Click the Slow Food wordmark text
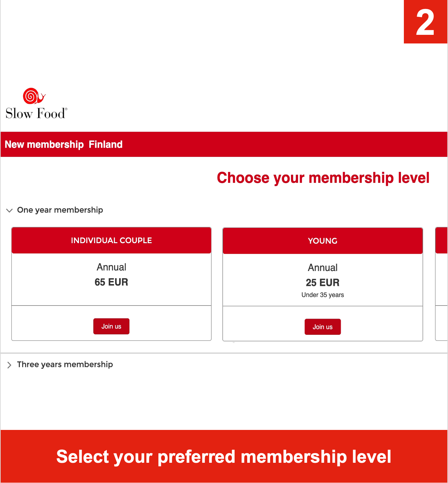The image size is (448, 483). (x=37, y=113)
